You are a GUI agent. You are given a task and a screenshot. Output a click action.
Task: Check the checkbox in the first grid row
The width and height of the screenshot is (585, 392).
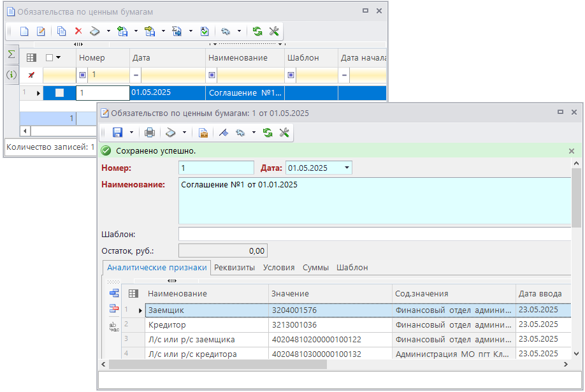click(x=59, y=93)
